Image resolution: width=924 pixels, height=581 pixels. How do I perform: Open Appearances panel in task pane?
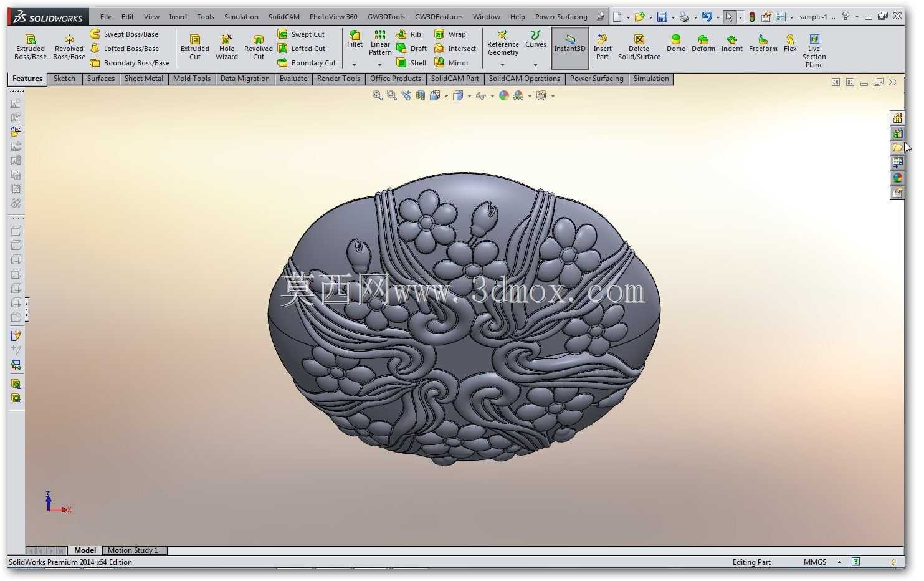coord(897,178)
